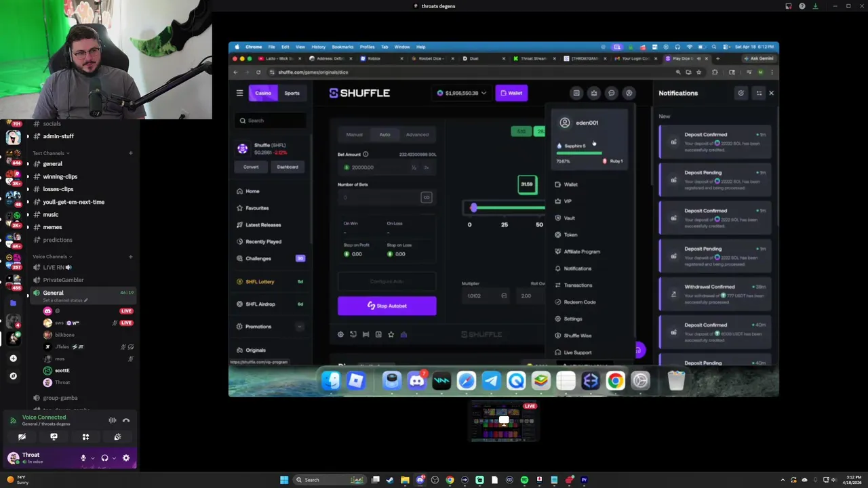
Task: Expand the $1,956,550.38 balance dropdown
Action: point(461,93)
